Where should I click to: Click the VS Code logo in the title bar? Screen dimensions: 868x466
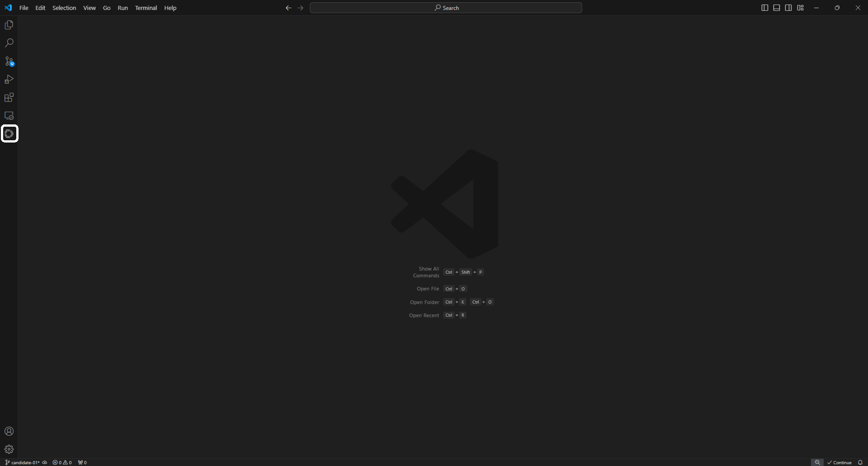pos(8,8)
